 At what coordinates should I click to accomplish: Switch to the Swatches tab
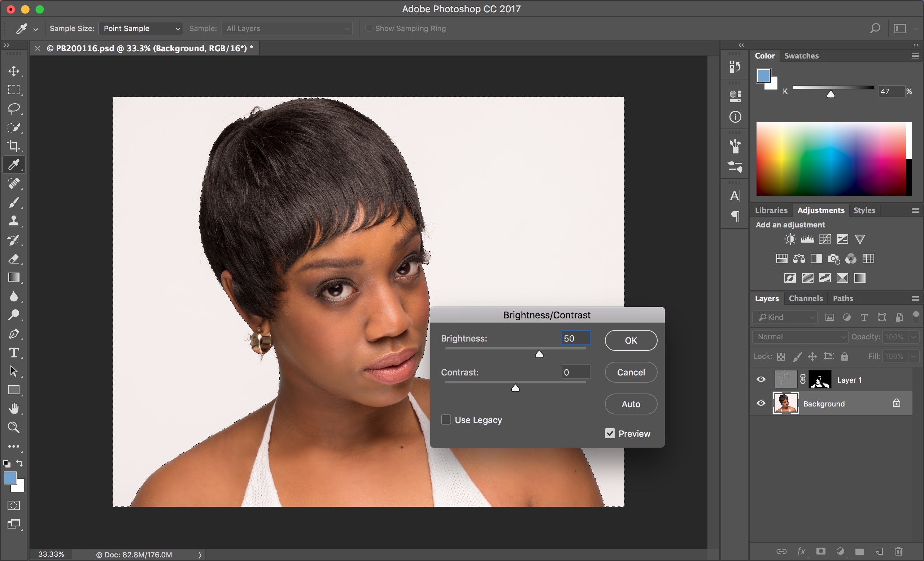point(801,56)
